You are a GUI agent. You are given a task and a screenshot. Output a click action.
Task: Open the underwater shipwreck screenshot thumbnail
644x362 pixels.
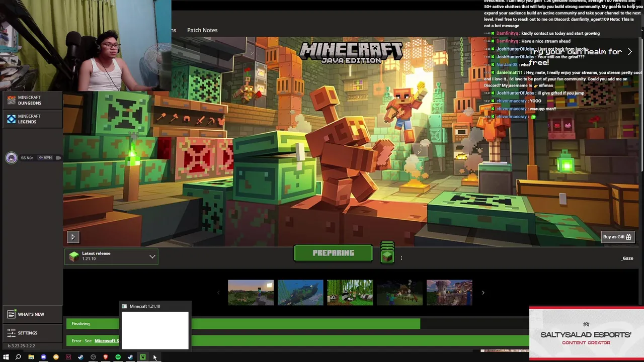[x=300, y=293]
